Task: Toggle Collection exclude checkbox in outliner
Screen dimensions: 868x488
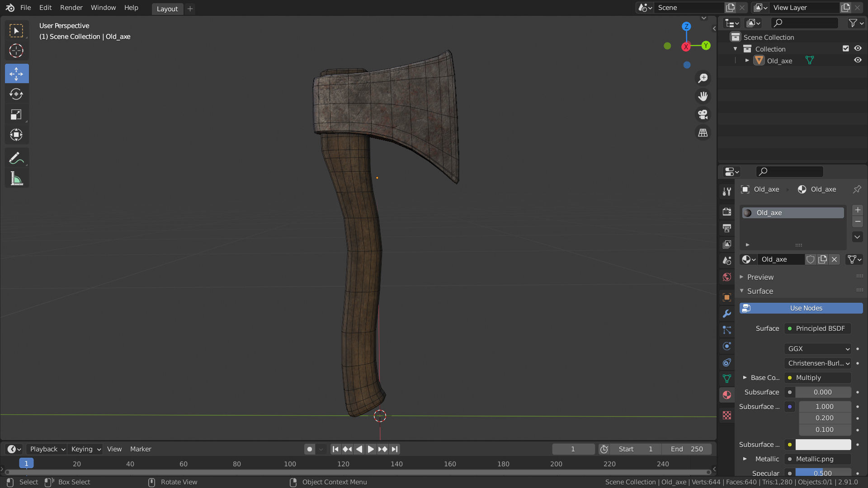Action: [x=845, y=48]
